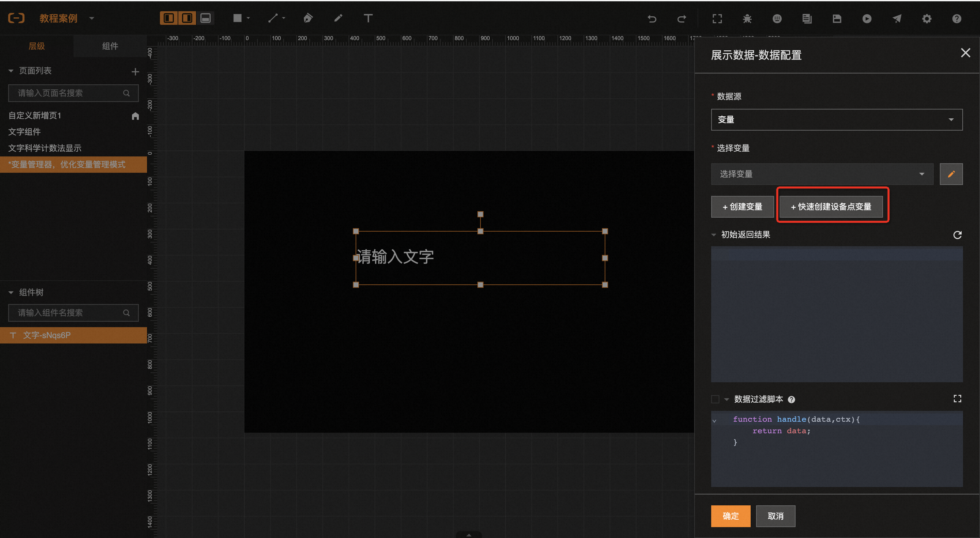980x538 pixels.
Task: Click the publish paper-plane icon
Action: (897, 19)
